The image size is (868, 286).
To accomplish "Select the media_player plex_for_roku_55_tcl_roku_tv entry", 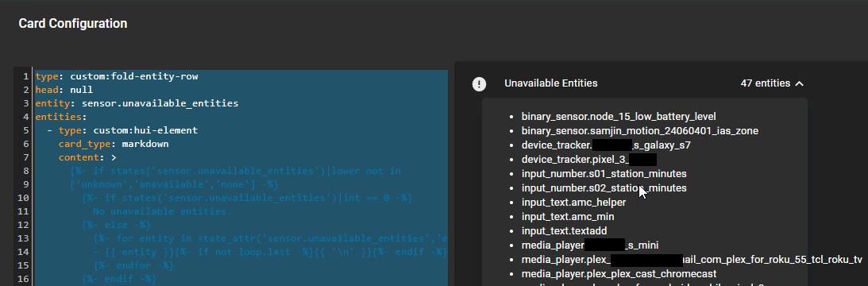I will pyautogui.click(x=692, y=260).
